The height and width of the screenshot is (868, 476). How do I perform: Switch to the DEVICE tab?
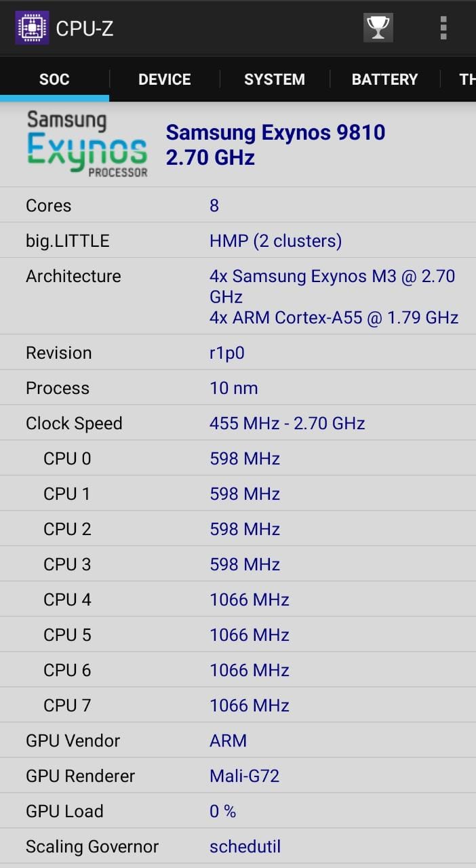point(164,79)
